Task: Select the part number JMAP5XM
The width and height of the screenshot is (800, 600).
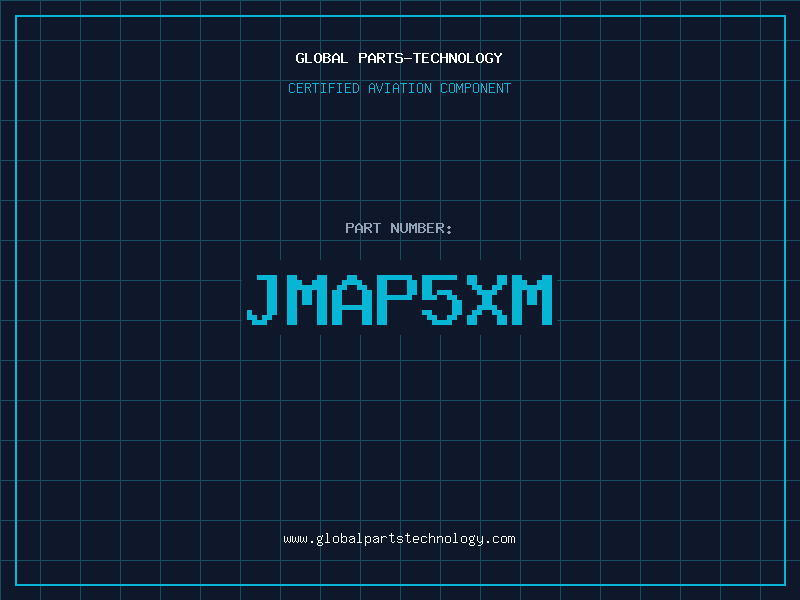Action: 399,299
